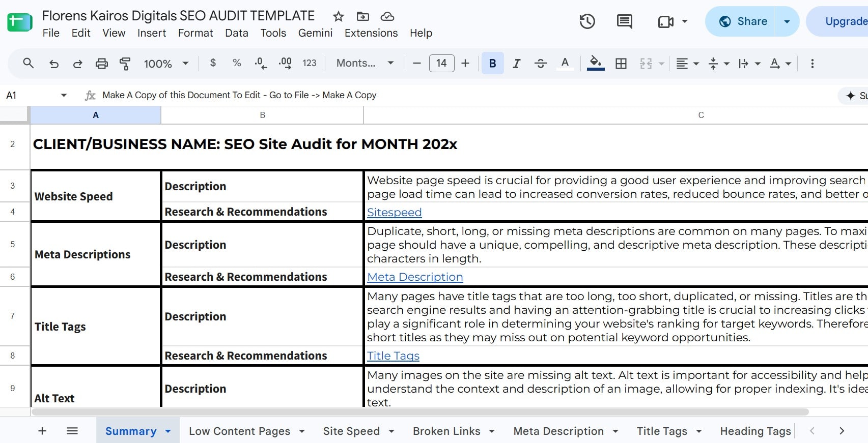868x443 pixels.
Task: Increase font size plus button
Action: [x=465, y=64]
